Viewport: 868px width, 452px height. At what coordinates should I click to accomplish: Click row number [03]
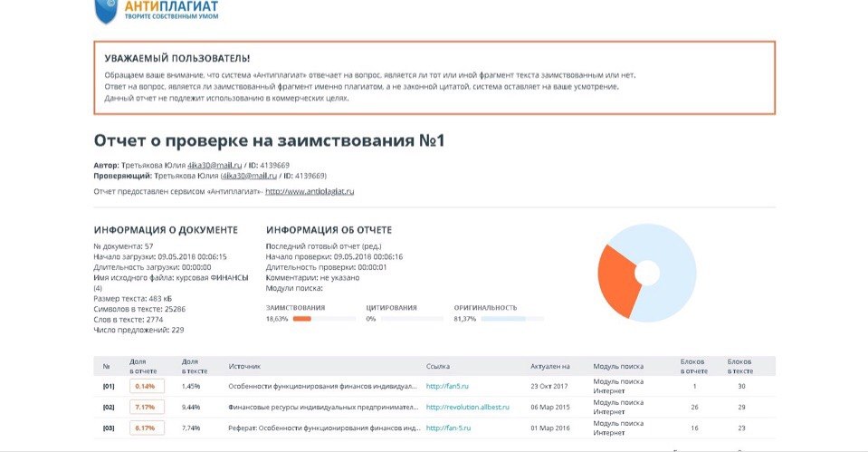109,428
